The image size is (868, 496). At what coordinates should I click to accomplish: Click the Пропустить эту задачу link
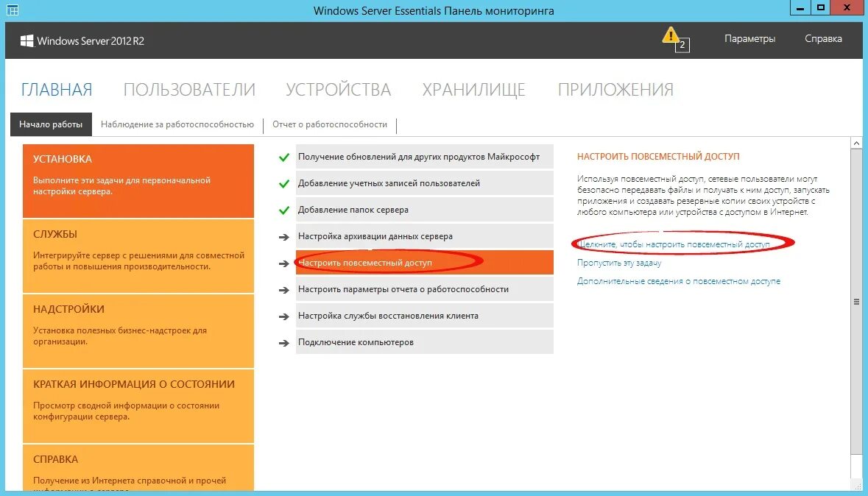coord(619,263)
